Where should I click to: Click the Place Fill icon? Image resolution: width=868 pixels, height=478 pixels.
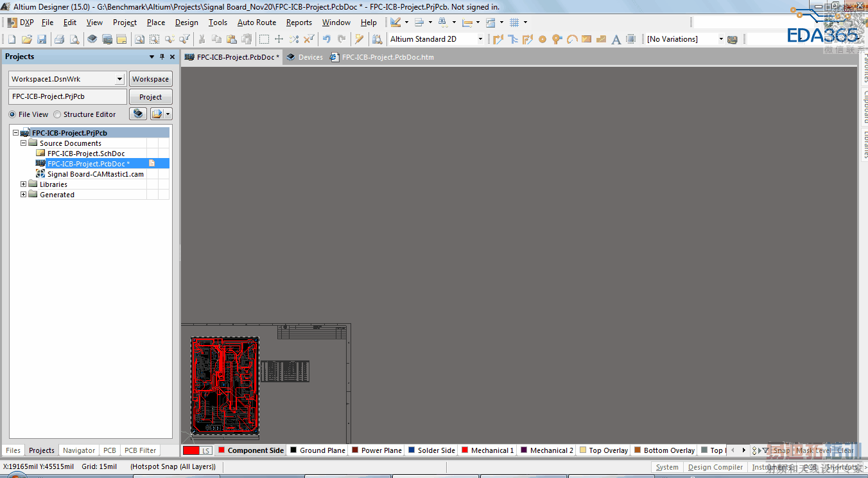[x=586, y=39]
